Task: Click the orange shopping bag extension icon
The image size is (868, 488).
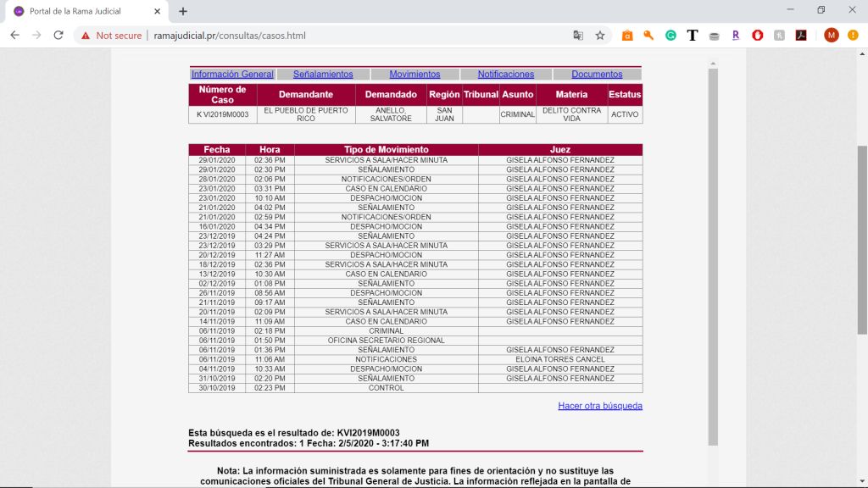Action: coord(627,36)
